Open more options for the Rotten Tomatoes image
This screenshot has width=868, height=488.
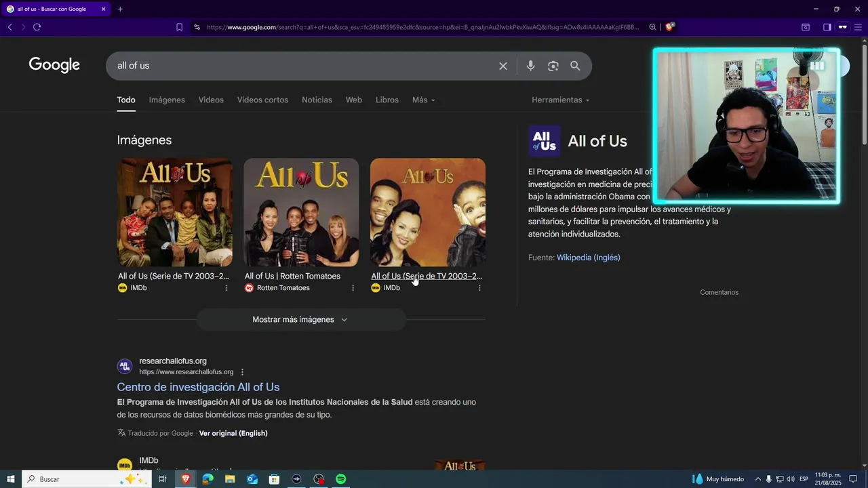pos(353,288)
